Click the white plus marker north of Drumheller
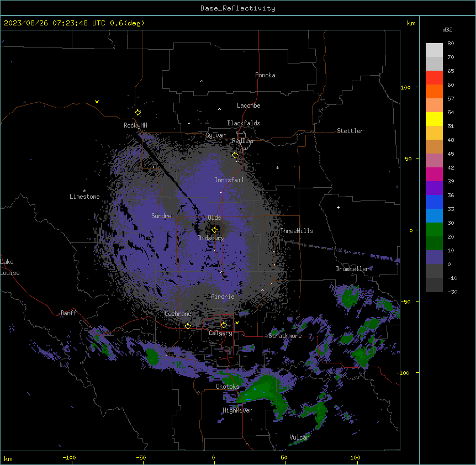This screenshot has height=465, width=476. [338, 207]
